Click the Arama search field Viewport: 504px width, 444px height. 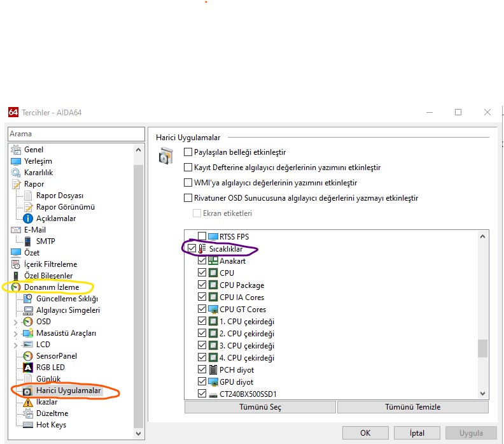(x=76, y=134)
